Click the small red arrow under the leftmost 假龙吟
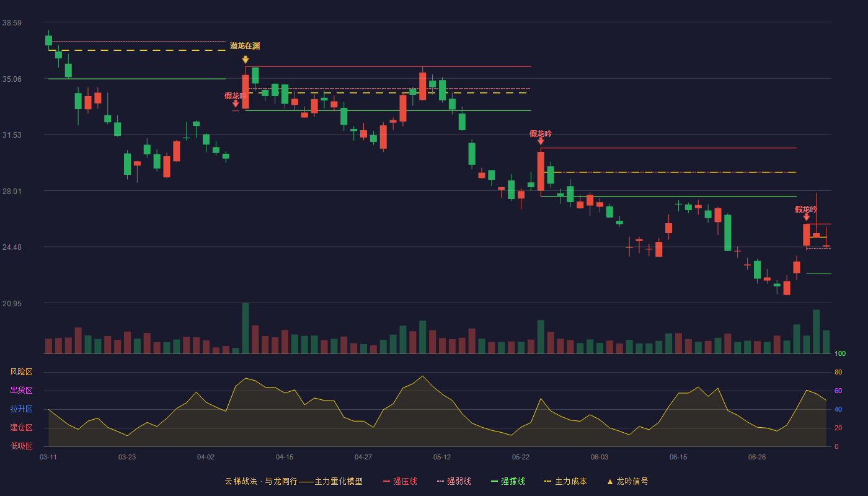The image size is (868, 496). pyautogui.click(x=236, y=104)
